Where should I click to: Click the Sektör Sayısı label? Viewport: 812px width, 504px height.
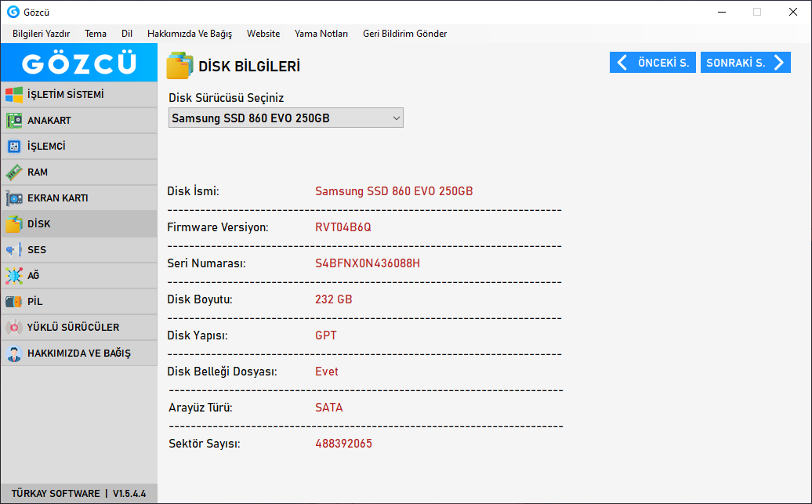tap(205, 444)
